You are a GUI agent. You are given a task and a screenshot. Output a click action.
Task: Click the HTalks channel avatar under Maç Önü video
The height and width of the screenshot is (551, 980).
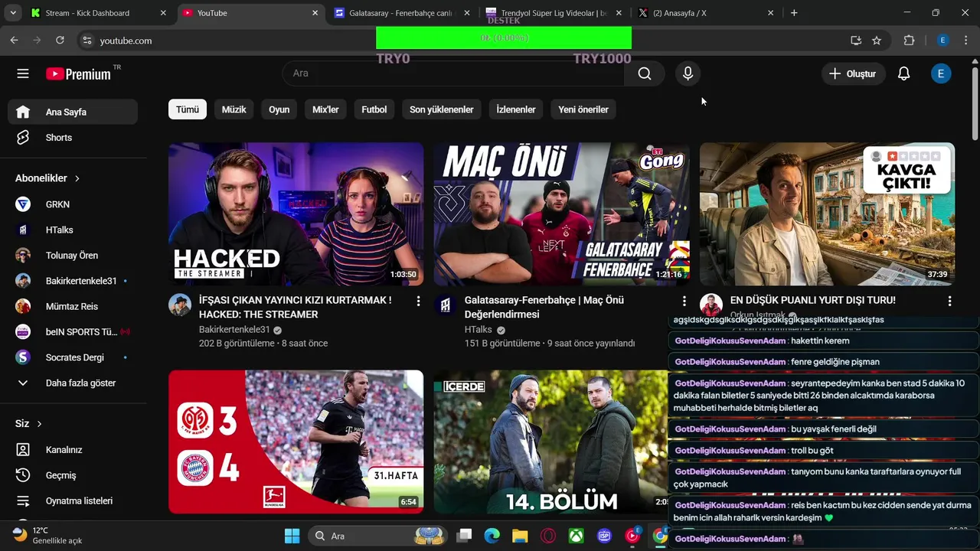point(446,305)
